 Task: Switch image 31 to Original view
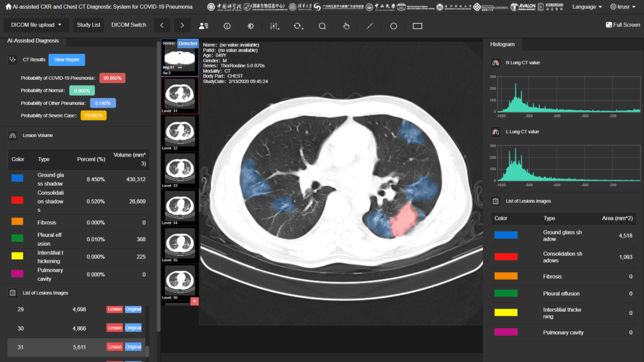(x=133, y=346)
